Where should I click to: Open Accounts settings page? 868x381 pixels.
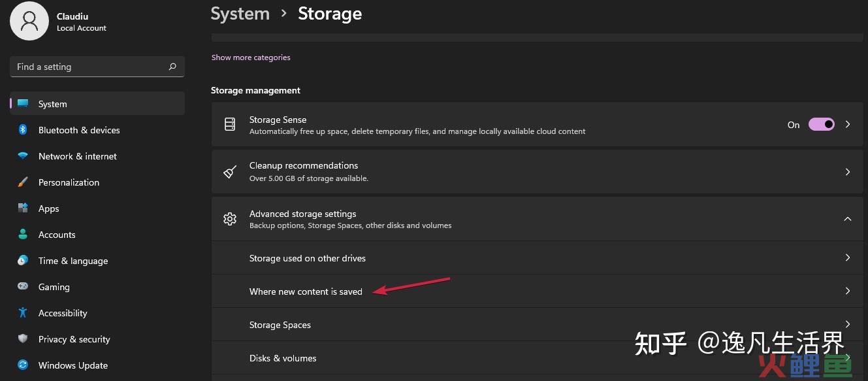point(97,235)
